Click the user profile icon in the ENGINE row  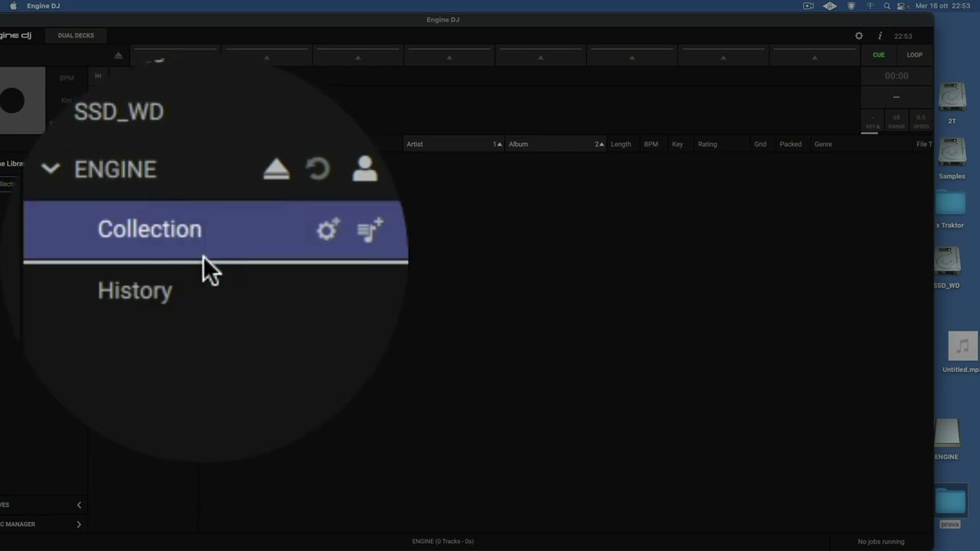(364, 169)
